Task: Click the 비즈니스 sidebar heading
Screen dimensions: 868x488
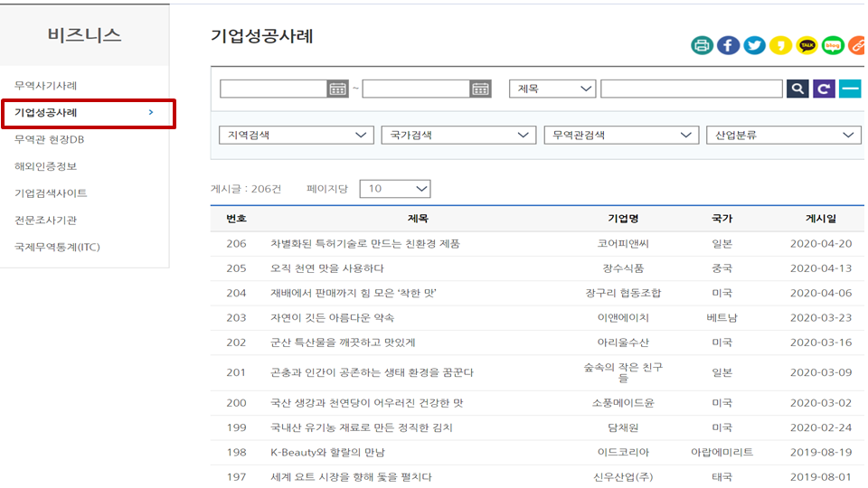Action: [x=84, y=35]
